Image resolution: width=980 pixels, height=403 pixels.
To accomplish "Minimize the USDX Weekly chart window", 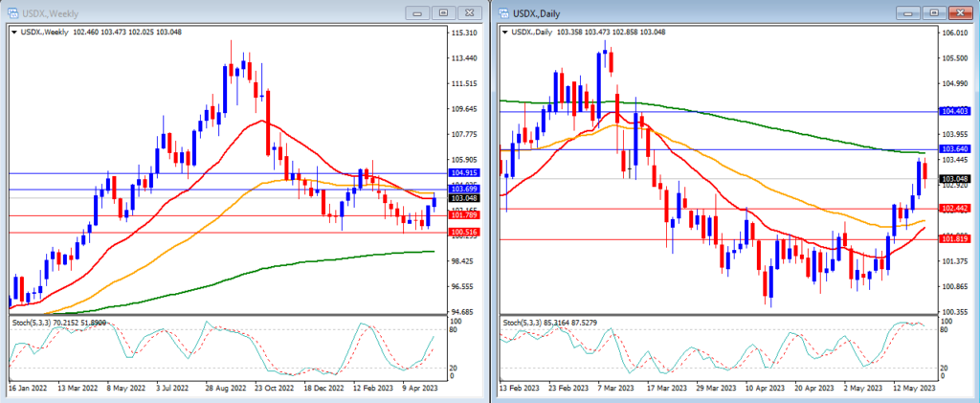I will pyautogui.click(x=416, y=13).
